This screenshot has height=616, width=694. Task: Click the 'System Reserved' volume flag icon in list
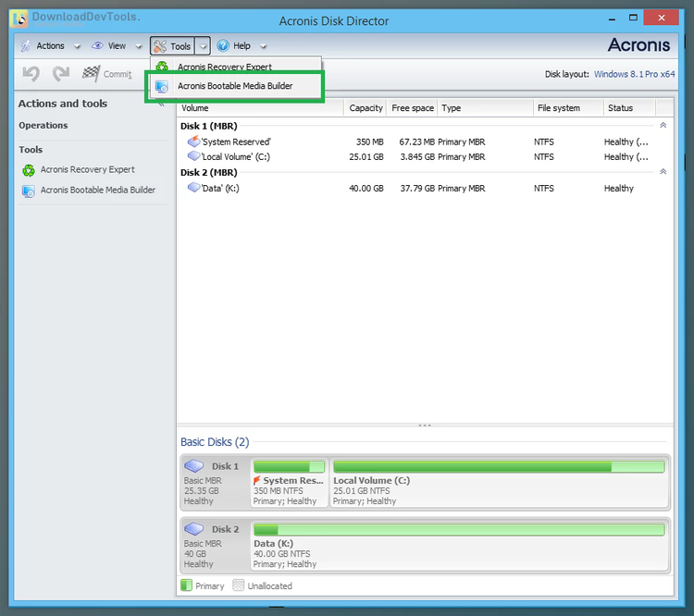point(193,142)
